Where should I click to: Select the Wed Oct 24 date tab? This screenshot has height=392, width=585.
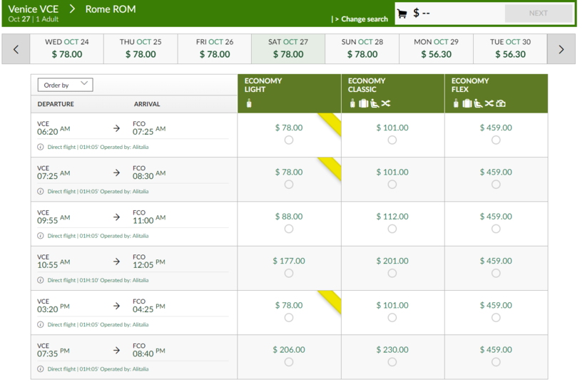pos(67,48)
